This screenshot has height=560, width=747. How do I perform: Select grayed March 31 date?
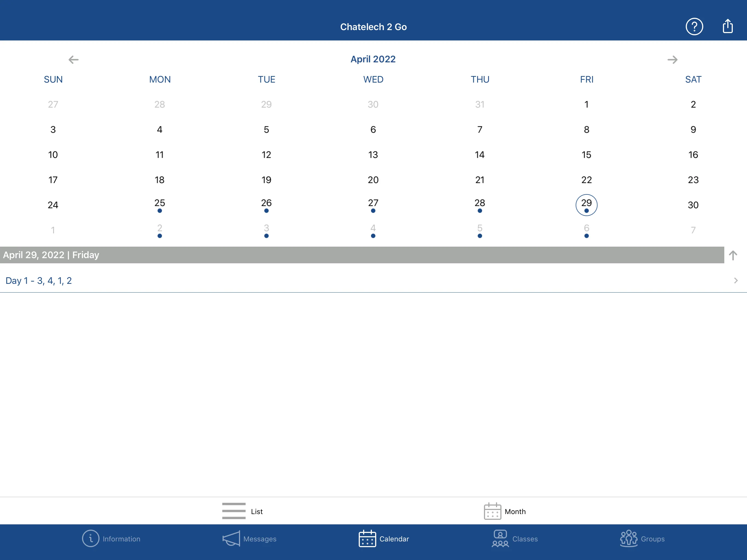[480, 104]
